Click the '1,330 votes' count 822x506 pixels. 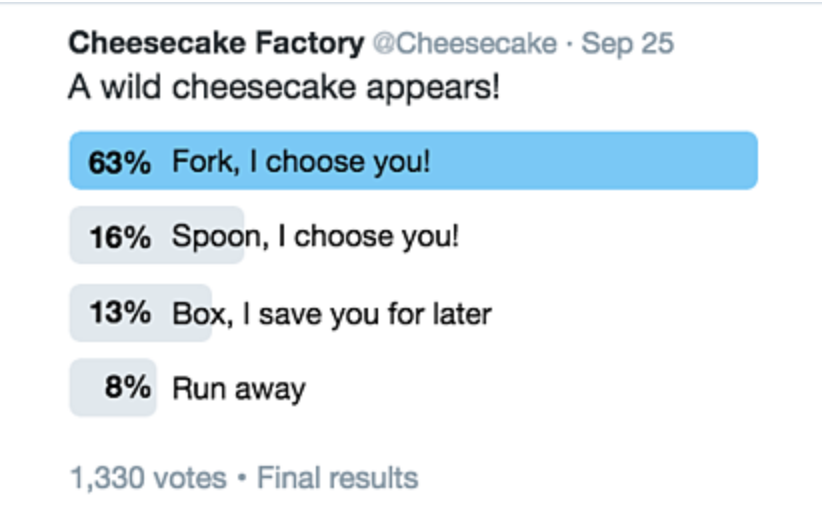(148, 478)
